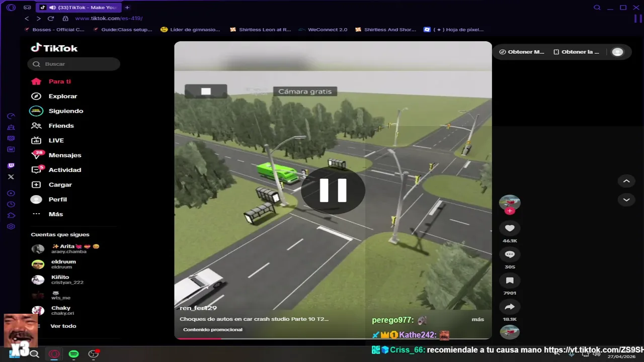Screen dimensions: 644x362
Task: Pause the playing video
Action: tap(333, 190)
